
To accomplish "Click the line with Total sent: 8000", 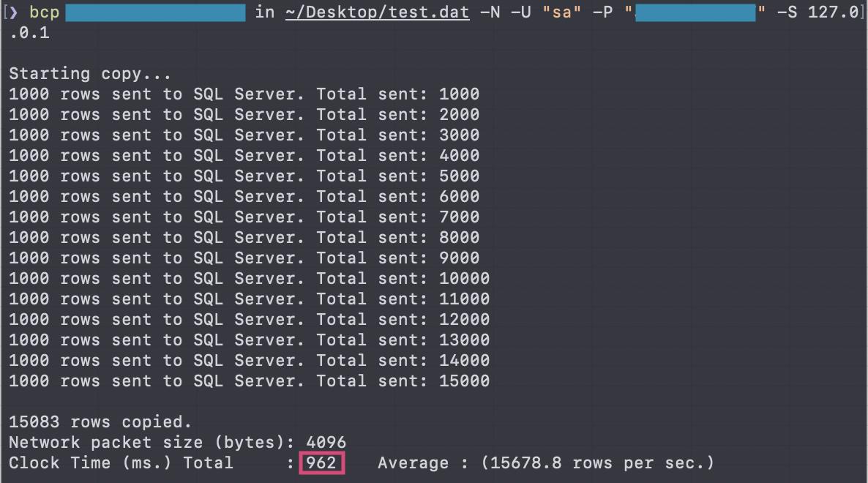I will pos(244,237).
